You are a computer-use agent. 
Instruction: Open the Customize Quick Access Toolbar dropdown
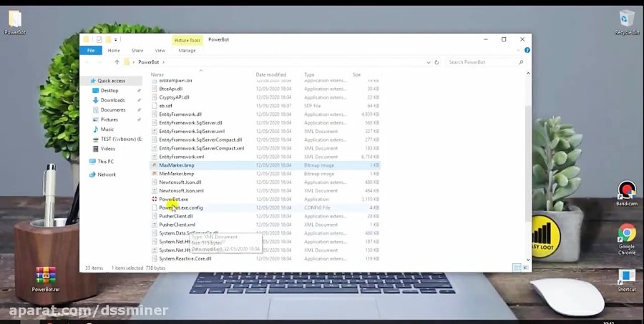pyautogui.click(x=116, y=40)
